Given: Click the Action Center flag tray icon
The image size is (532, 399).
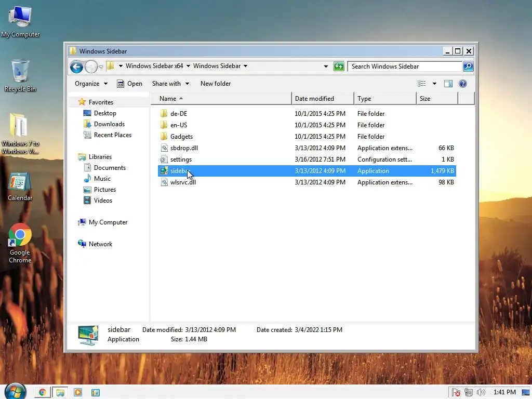Looking at the screenshot, I should pyautogui.click(x=456, y=393).
